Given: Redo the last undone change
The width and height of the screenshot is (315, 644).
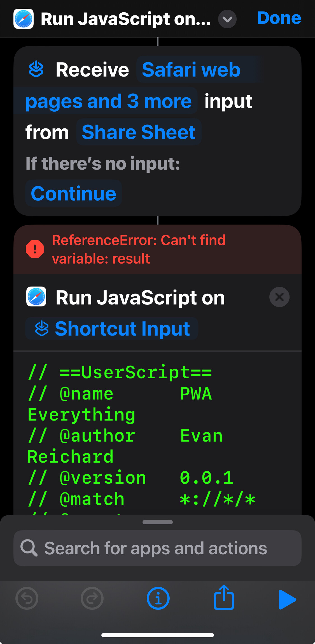Looking at the screenshot, I should click(x=92, y=598).
